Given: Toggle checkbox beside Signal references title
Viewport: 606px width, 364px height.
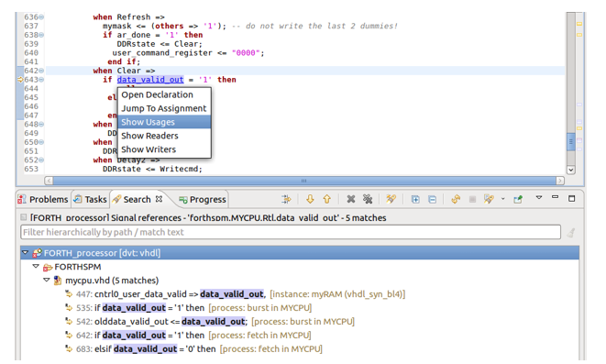Looking at the screenshot, I should tap(24, 217).
